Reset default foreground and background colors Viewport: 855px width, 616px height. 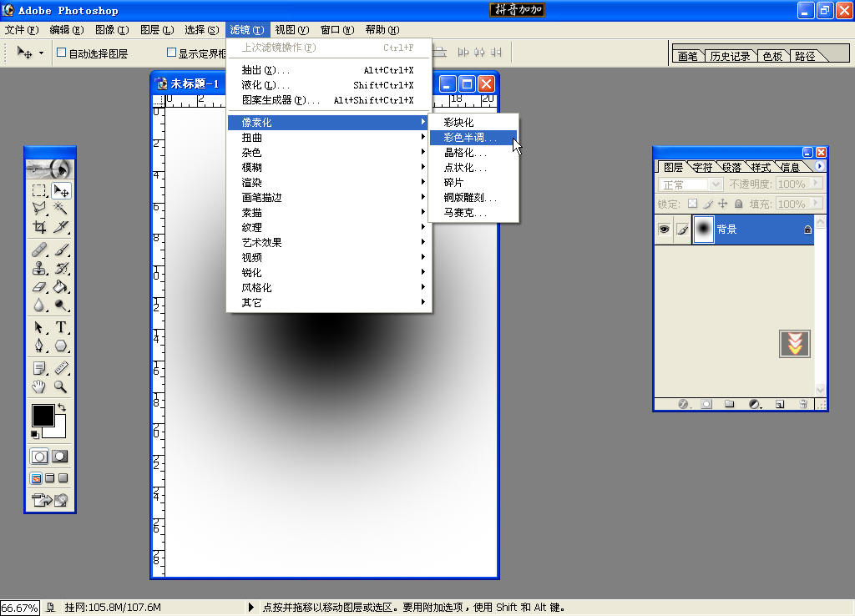[x=35, y=435]
